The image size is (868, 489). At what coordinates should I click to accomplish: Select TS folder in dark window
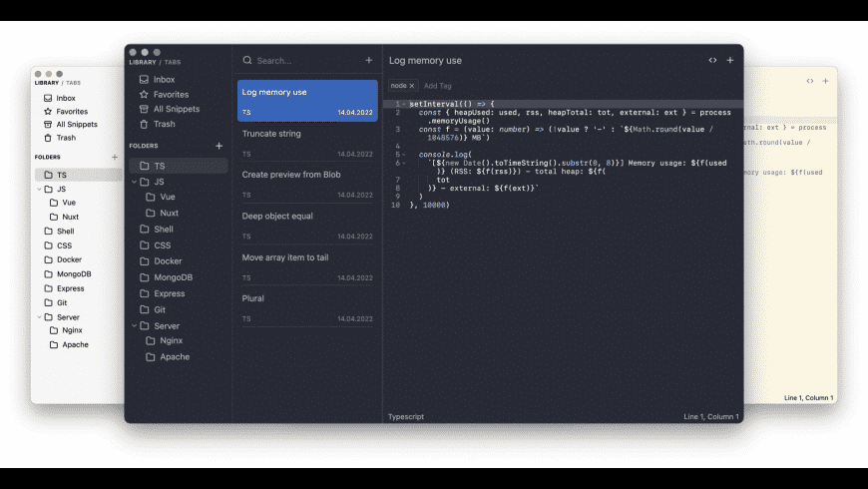[x=179, y=166]
